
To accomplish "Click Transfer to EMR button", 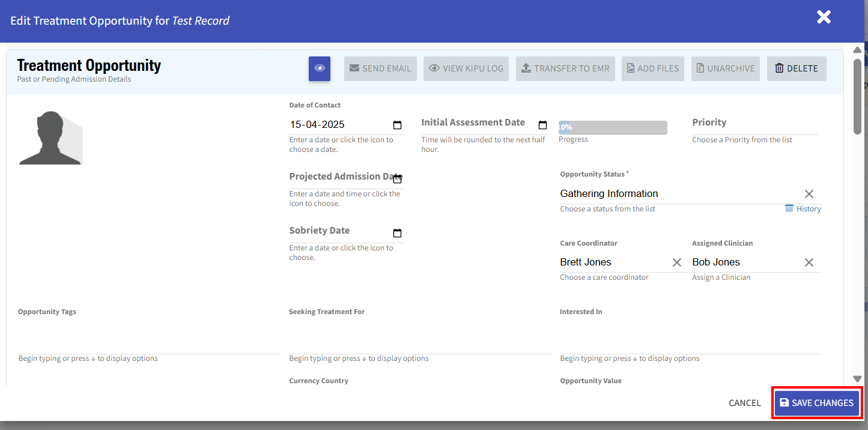I will (565, 68).
